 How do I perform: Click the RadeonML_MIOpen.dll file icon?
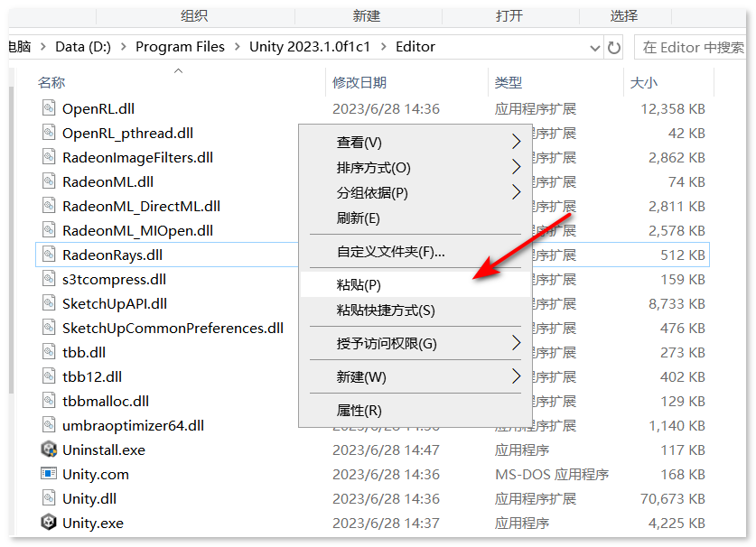(x=49, y=229)
